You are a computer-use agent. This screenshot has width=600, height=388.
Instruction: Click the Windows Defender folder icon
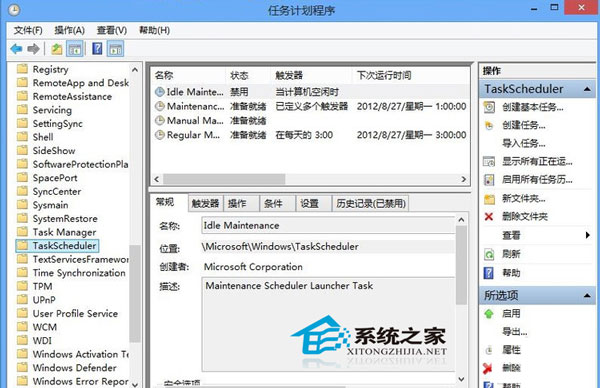[22, 367]
